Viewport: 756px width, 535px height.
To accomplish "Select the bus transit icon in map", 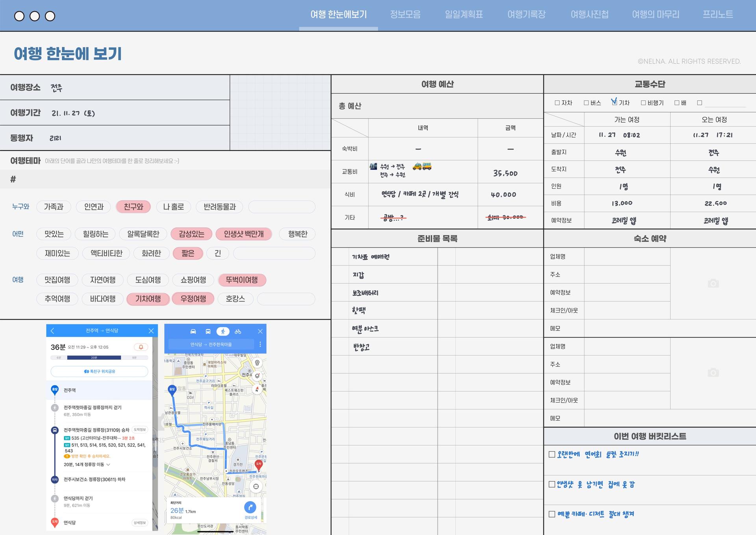I will [208, 331].
